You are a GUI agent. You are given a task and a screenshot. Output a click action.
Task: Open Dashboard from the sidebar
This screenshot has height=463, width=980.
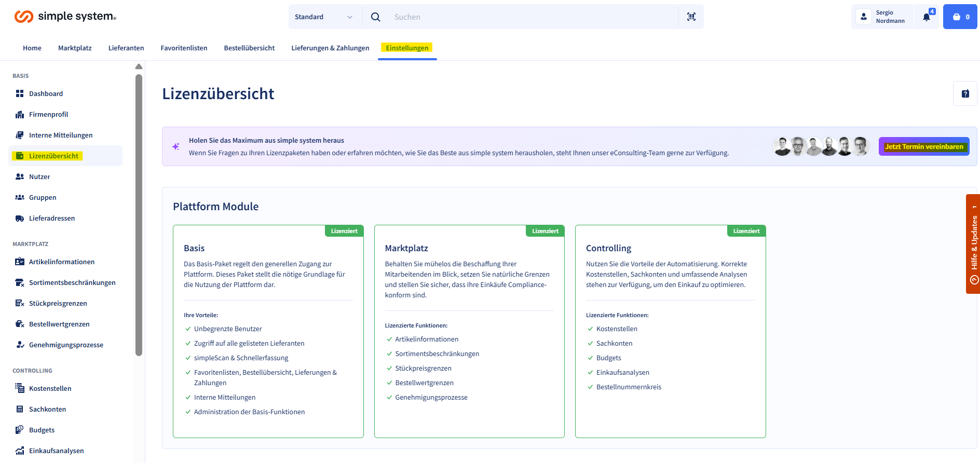click(x=46, y=93)
